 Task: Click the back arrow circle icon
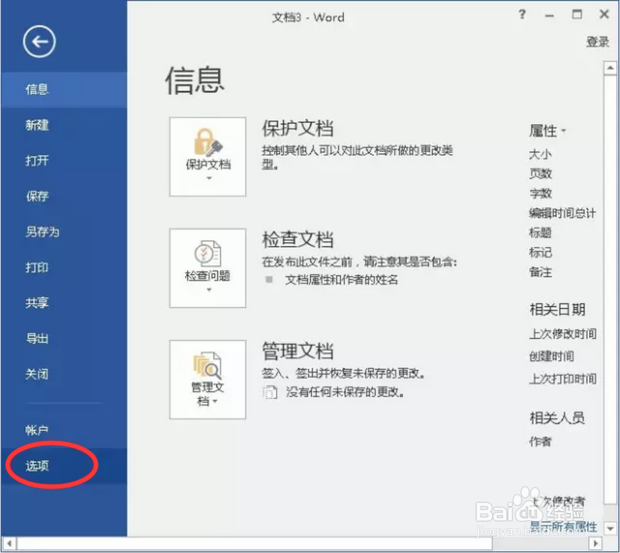tap(39, 42)
